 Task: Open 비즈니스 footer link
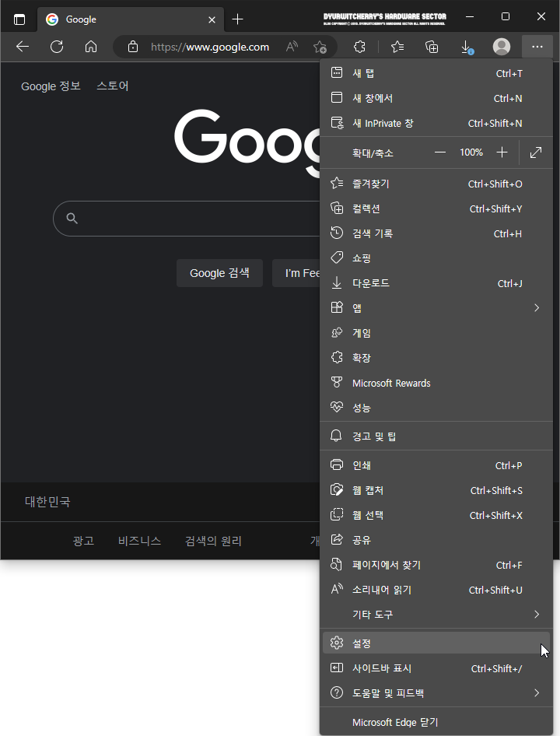(x=139, y=541)
